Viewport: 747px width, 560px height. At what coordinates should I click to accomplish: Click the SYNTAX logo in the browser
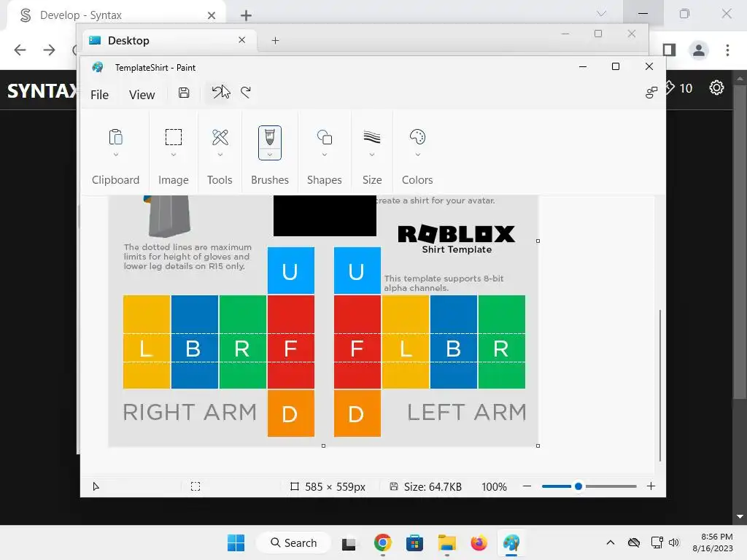click(x=42, y=90)
